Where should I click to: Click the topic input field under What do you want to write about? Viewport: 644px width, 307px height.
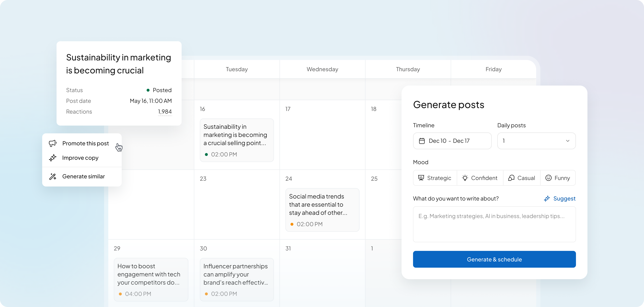[494, 224]
